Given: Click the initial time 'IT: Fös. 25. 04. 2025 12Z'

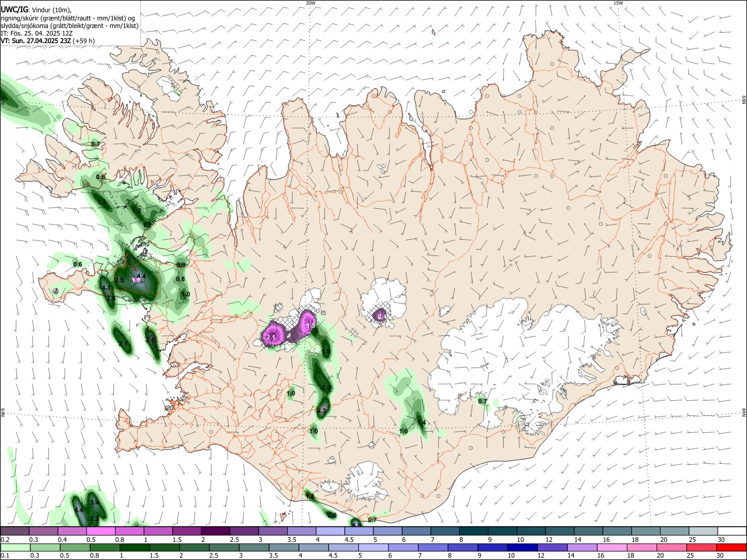Looking at the screenshot, I should pyautogui.click(x=37, y=33).
